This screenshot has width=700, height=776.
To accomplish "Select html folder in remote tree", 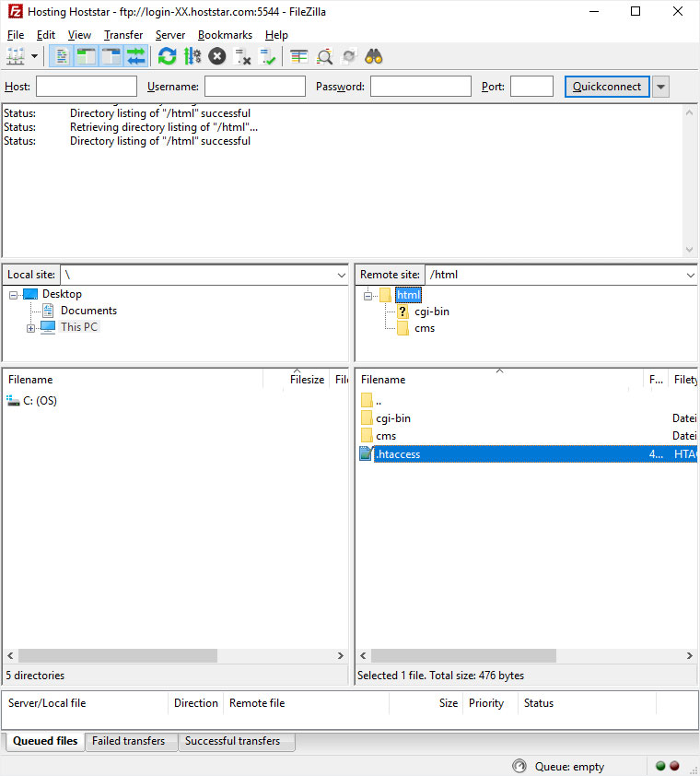I will pyautogui.click(x=408, y=296).
